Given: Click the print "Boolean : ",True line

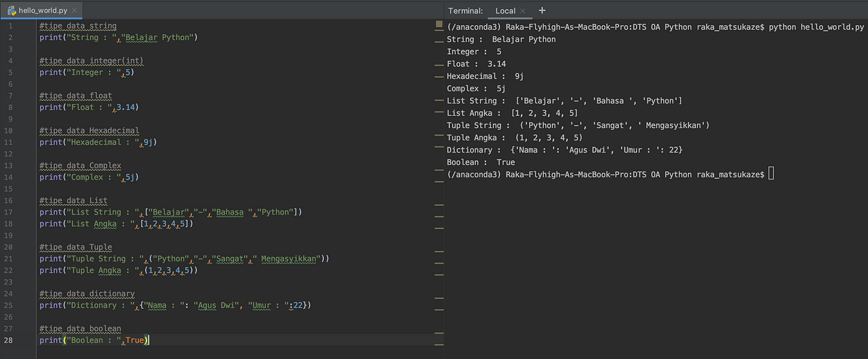Looking at the screenshot, I should tap(94, 340).
